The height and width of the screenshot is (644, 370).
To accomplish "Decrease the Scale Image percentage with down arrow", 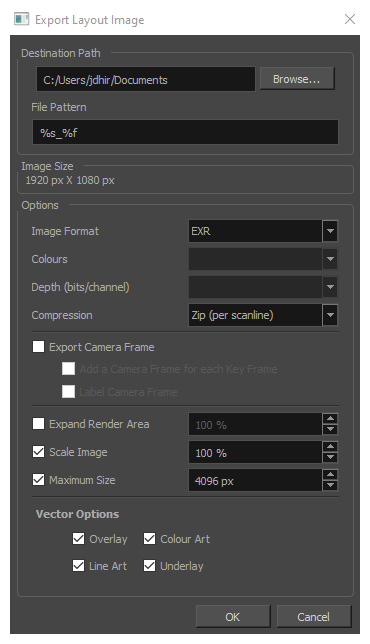I will tap(330, 458).
